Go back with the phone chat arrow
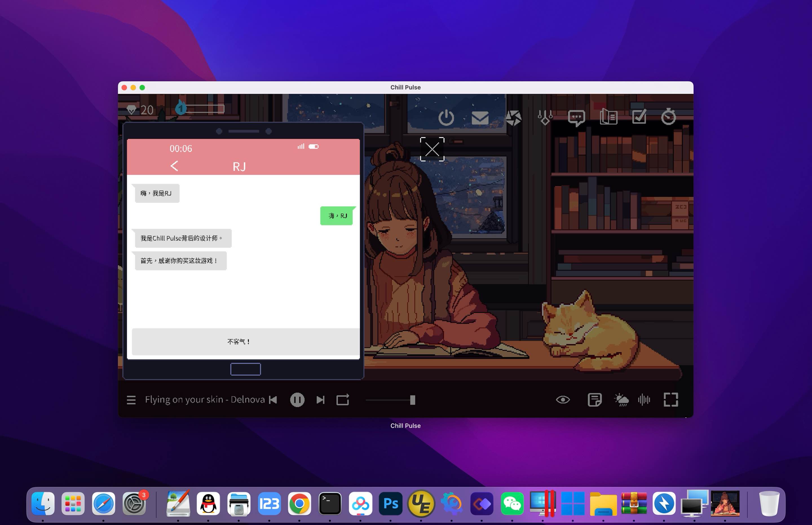The image size is (812, 525). tap(174, 166)
